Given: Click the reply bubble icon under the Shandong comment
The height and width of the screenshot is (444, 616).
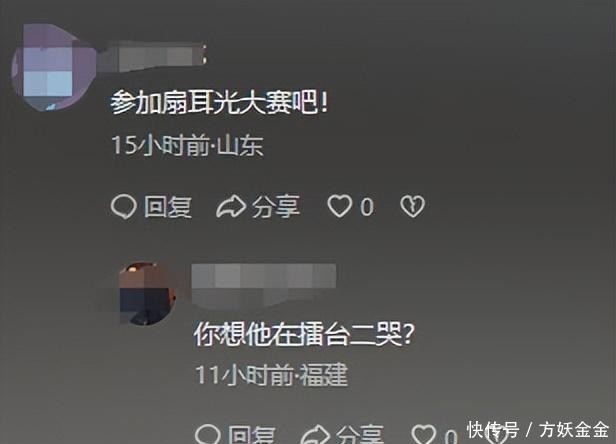Looking at the screenshot, I should 124,207.
